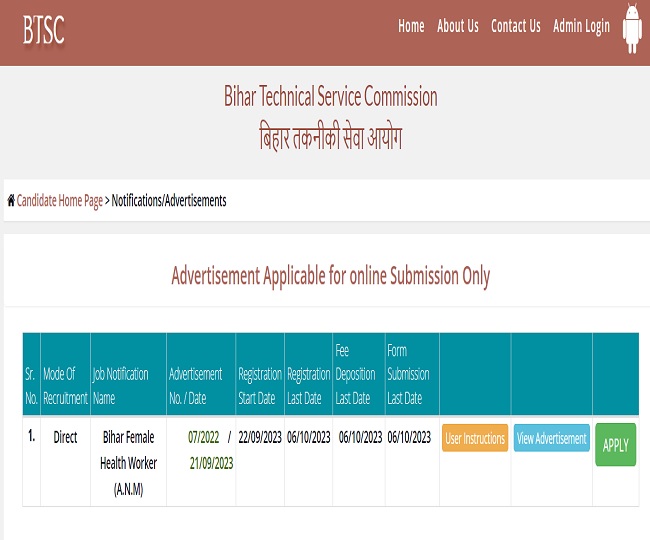Click the small home icon in breadcrumb
Screen dimensions: 650x540
tap(11, 201)
